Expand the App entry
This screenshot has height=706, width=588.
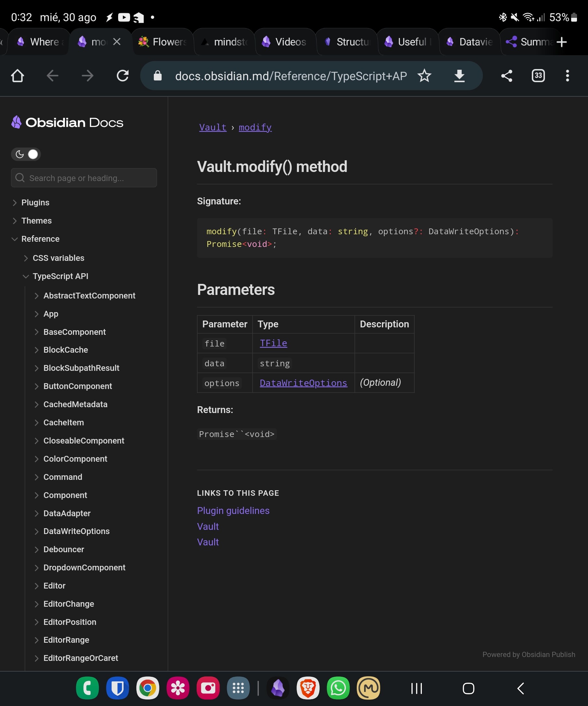pos(37,314)
